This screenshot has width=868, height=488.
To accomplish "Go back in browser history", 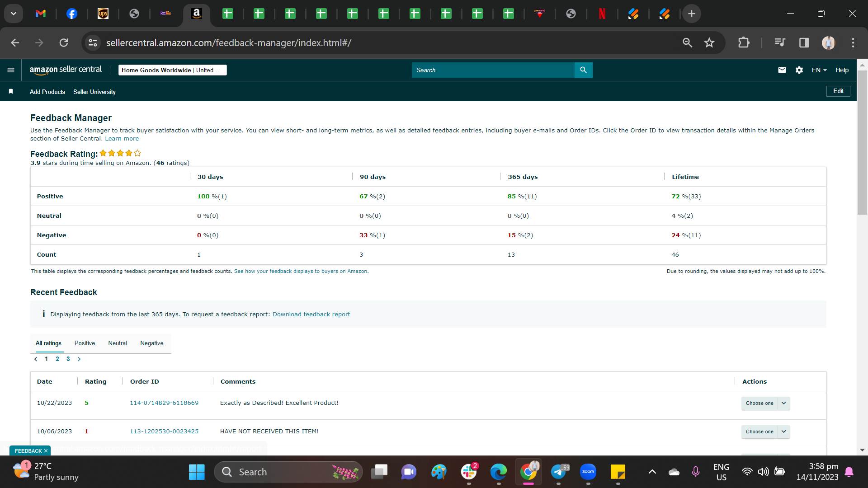I will click(15, 42).
